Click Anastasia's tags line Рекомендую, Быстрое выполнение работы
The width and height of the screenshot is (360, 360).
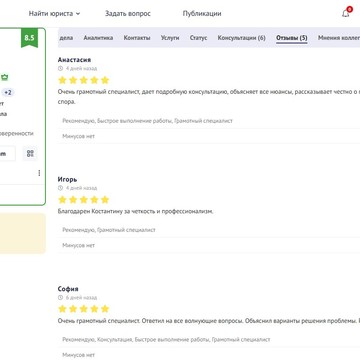pyautogui.click(x=147, y=121)
